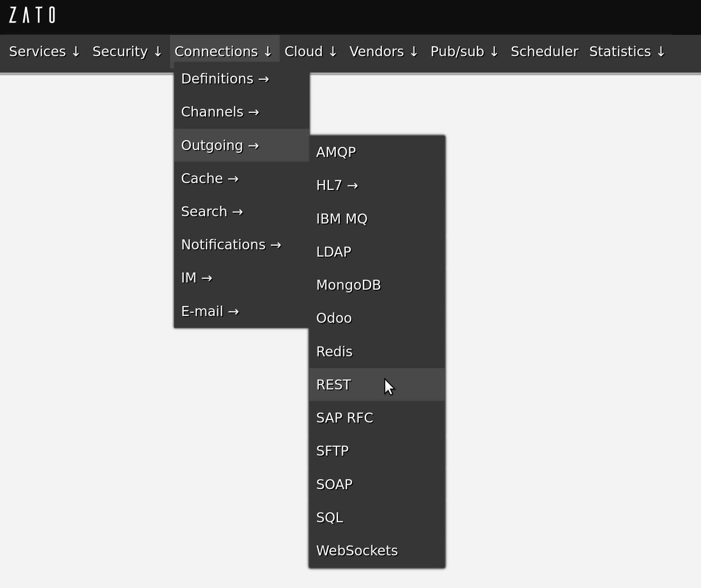701x588 pixels.
Task: Open the Pub/sub menu
Action: [464, 52]
